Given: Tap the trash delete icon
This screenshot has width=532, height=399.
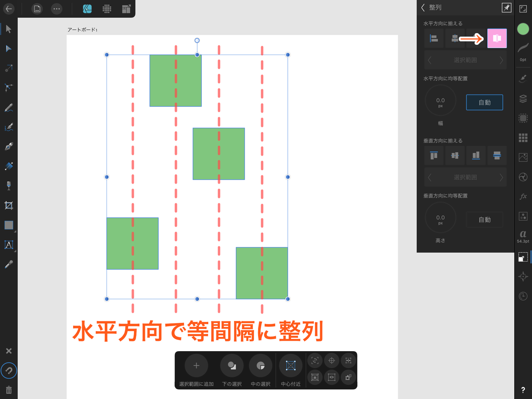Looking at the screenshot, I should pyautogui.click(x=8, y=390).
